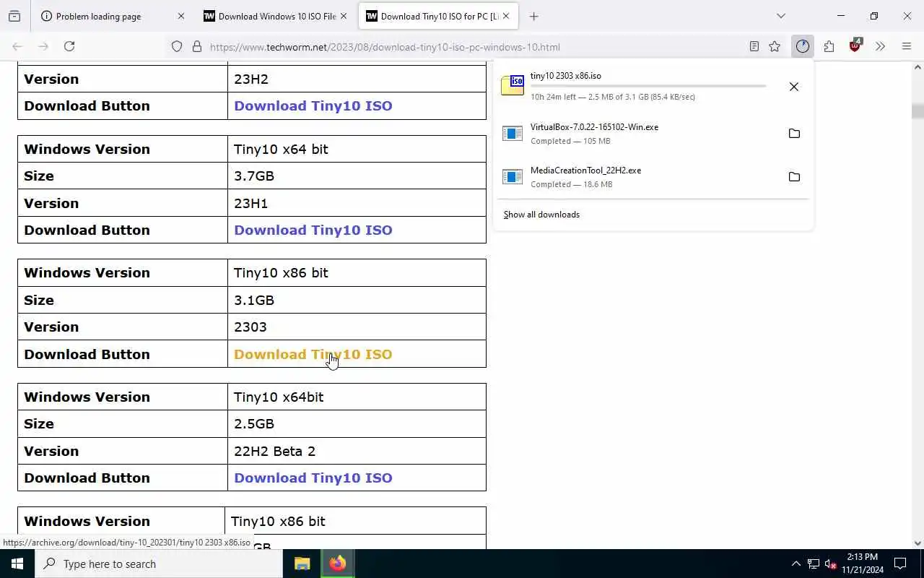Image resolution: width=924 pixels, height=578 pixels.
Task: Click Show all downloads
Action: 541,215
